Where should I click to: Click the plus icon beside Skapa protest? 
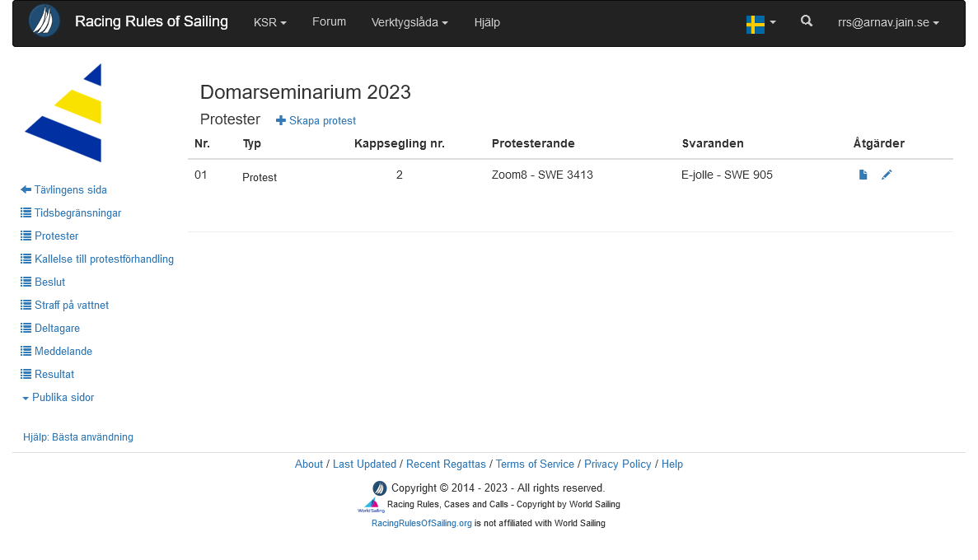[x=281, y=120]
